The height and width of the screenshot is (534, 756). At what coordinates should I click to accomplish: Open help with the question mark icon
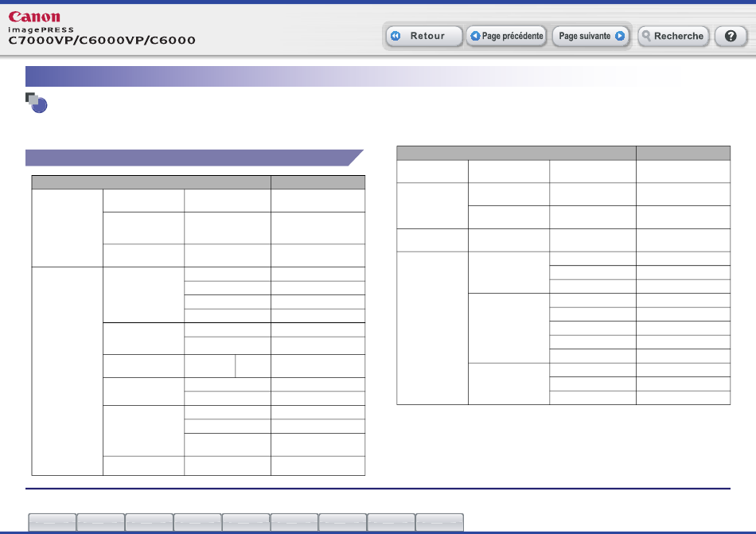point(730,37)
